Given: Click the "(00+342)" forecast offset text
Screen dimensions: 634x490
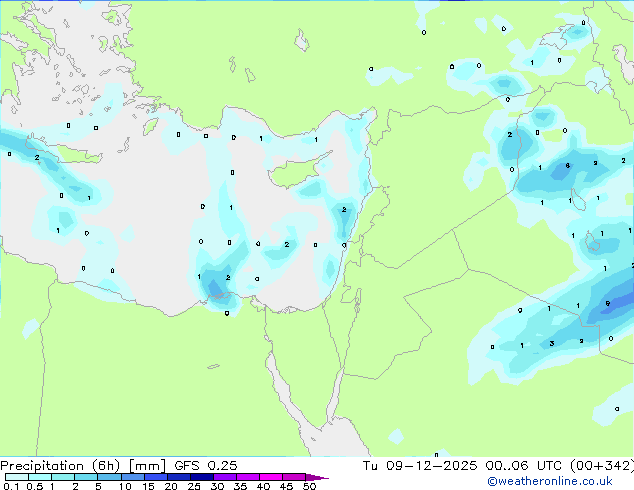Looking at the screenshot, I should 602,466.
